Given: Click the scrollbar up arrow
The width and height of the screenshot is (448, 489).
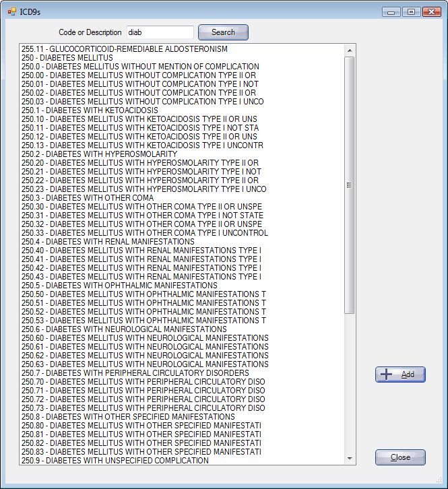Looking at the screenshot, I should point(350,51).
